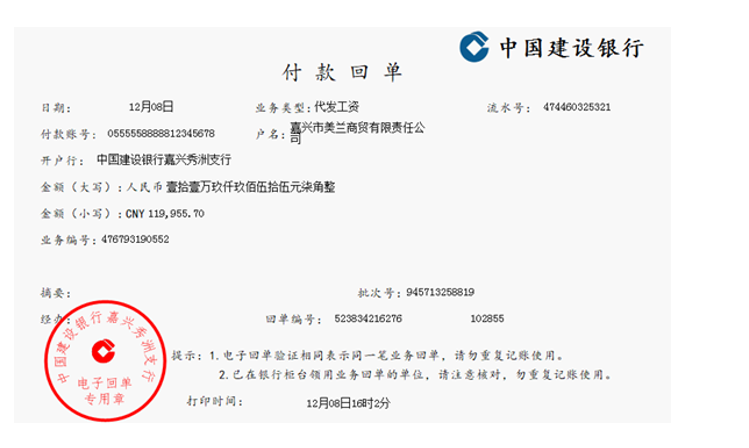Click the China Construction Bank logo icon

[x=474, y=47]
